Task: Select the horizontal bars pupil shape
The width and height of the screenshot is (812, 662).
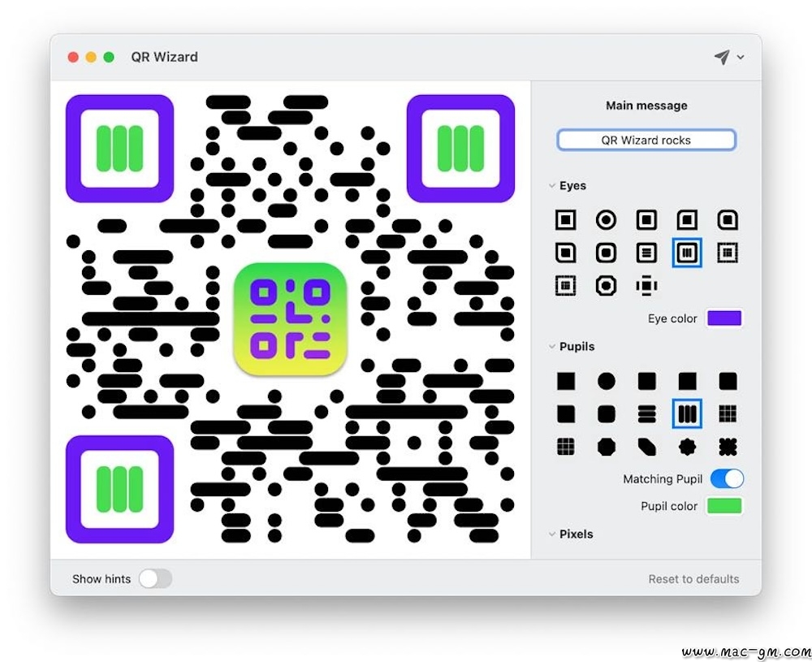Action: 646,414
